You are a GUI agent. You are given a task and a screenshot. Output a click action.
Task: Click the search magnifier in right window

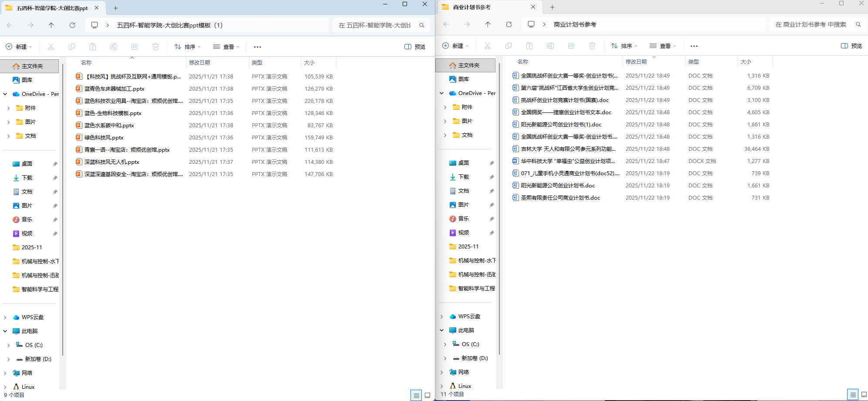point(858,24)
